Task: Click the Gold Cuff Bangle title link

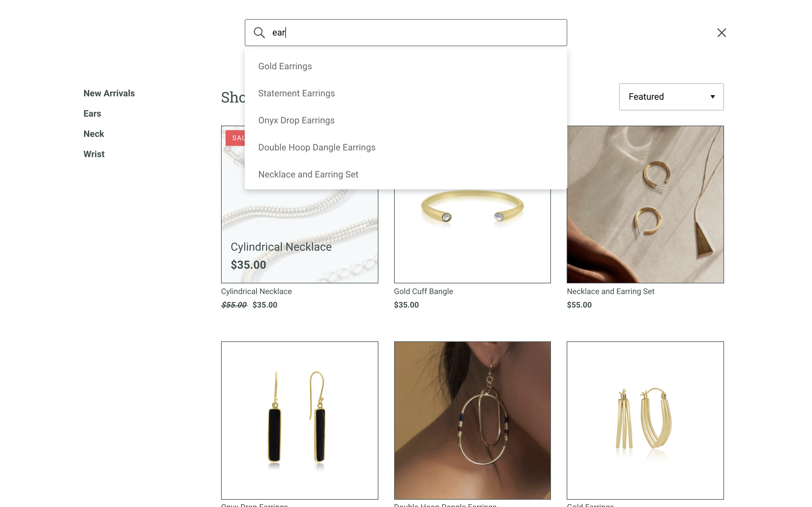Action: pos(423,291)
